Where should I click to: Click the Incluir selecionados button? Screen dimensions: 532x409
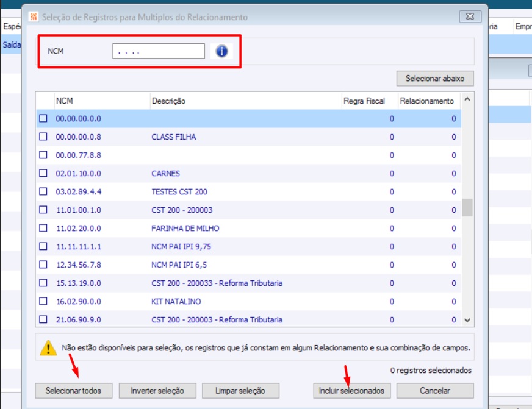pyautogui.click(x=352, y=391)
